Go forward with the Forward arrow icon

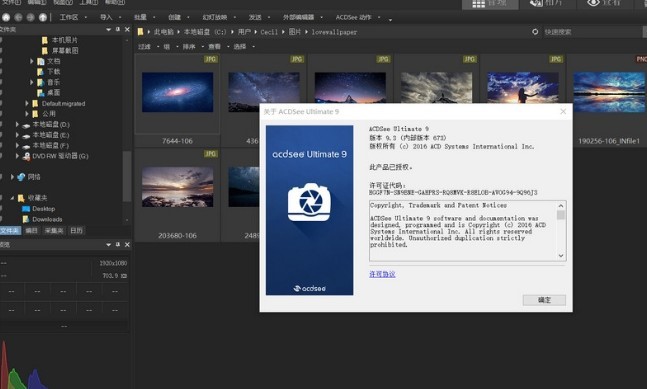pyautogui.click(x=30, y=17)
